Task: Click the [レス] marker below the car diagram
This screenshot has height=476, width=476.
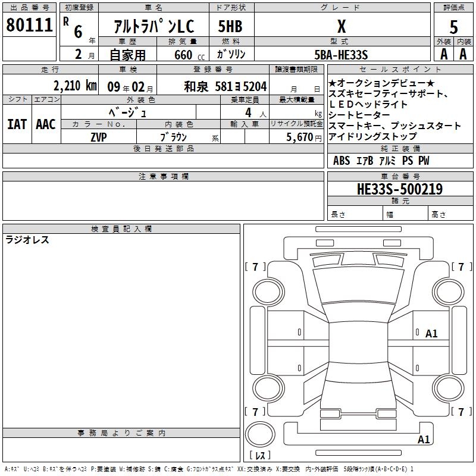Action: [x=260, y=455]
